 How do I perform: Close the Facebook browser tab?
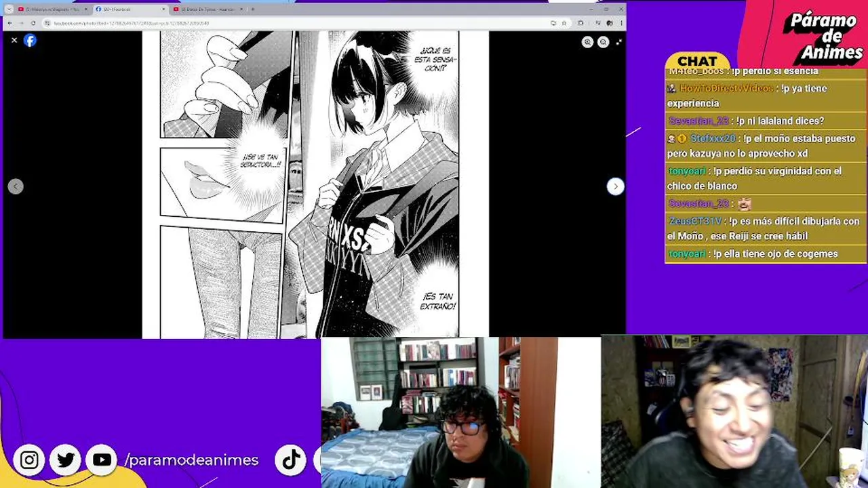(x=163, y=9)
